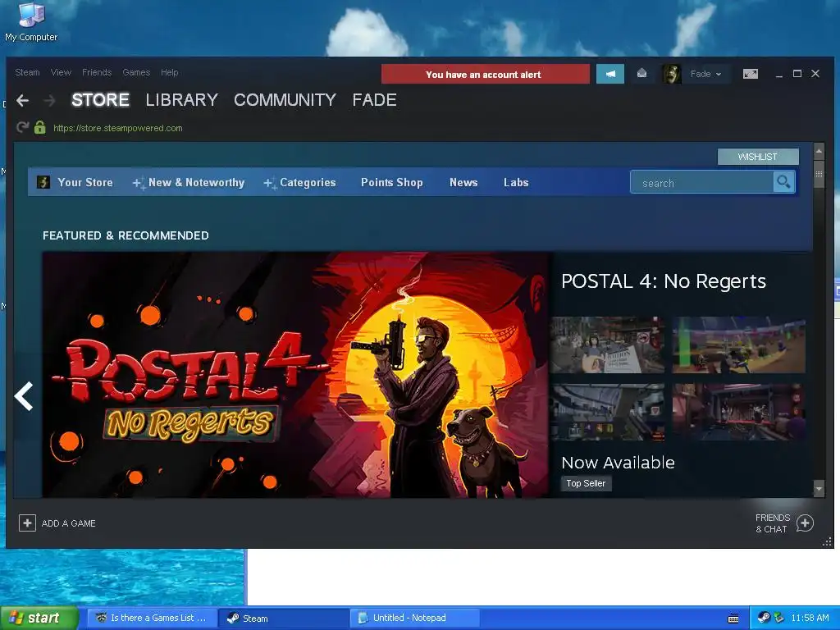Click the Steam taskbar item
840x630 pixels.
[x=284, y=618]
